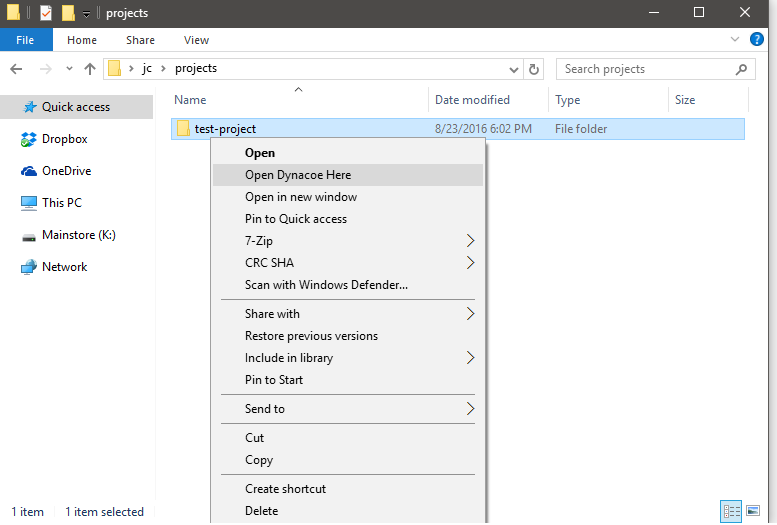Expand the ribbon with the chevron

735,40
